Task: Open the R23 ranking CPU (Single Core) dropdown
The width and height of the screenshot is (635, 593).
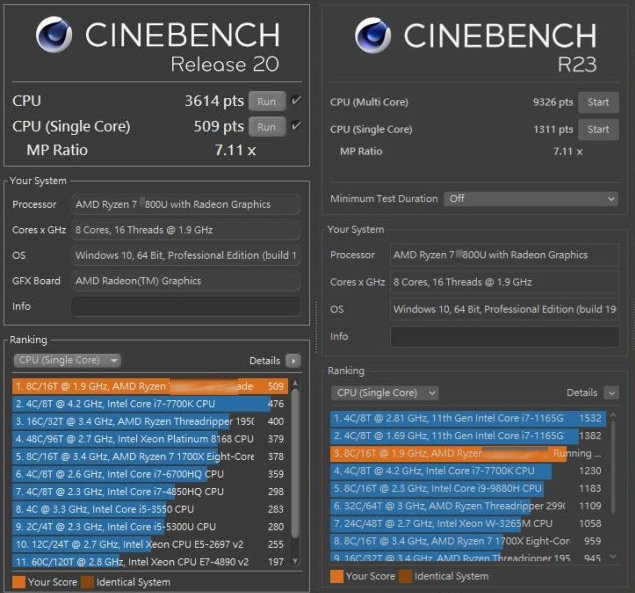Action: pyautogui.click(x=385, y=392)
